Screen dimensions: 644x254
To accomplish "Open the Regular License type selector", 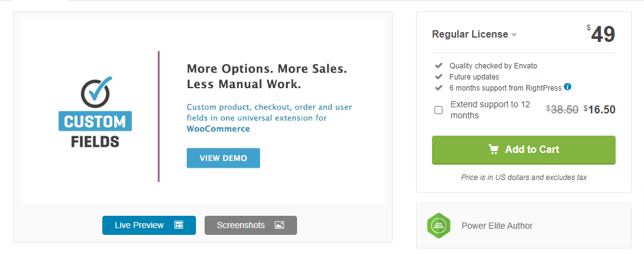I will (x=474, y=35).
